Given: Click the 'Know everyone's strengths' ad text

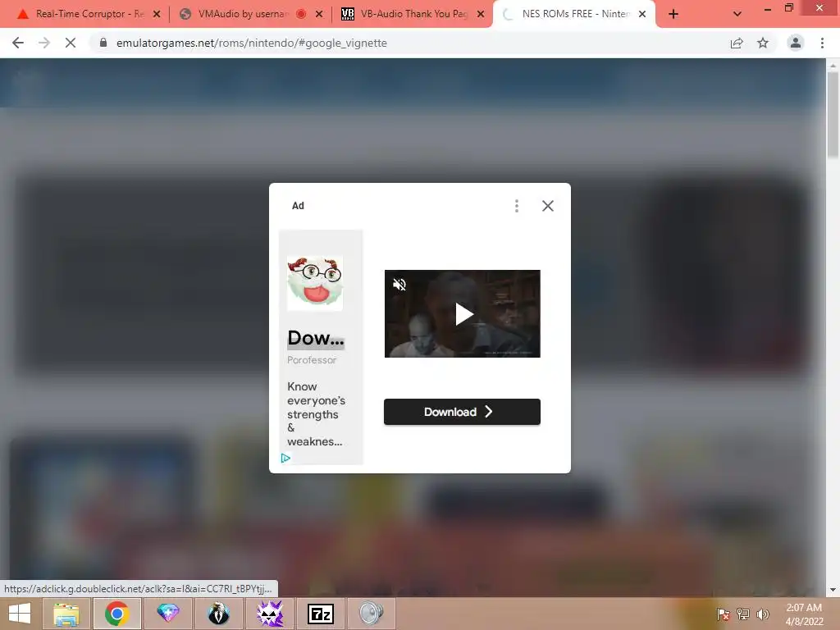Looking at the screenshot, I should click(316, 413).
